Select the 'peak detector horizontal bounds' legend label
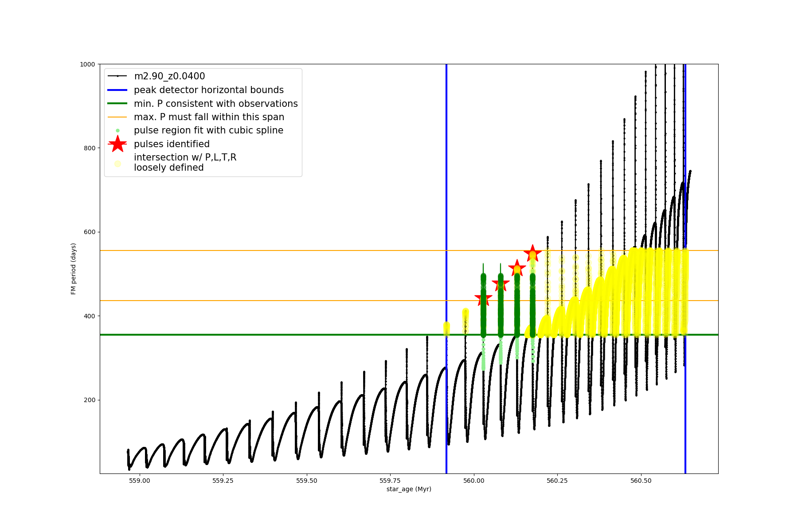This screenshot has height=532, width=798. (208, 90)
